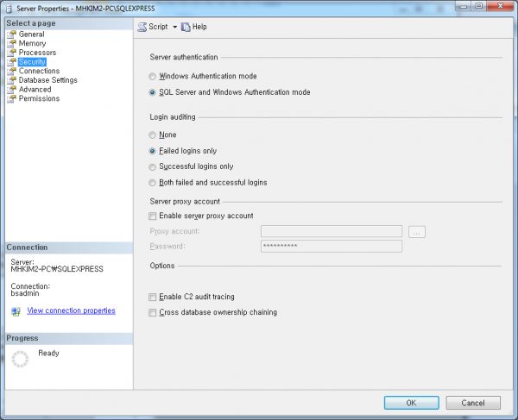Screen dimensions: 518x420
Task: Select Windows Authentication mode
Action: (153, 76)
